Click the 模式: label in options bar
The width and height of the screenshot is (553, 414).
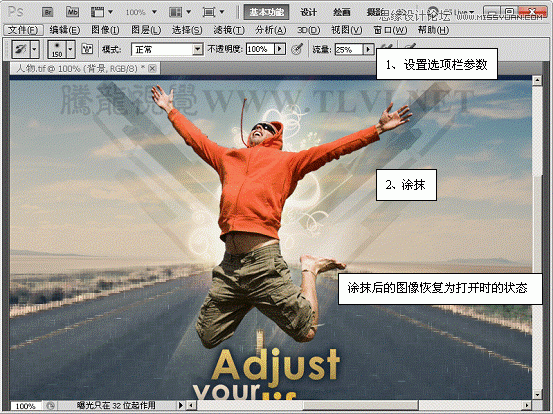(111, 49)
